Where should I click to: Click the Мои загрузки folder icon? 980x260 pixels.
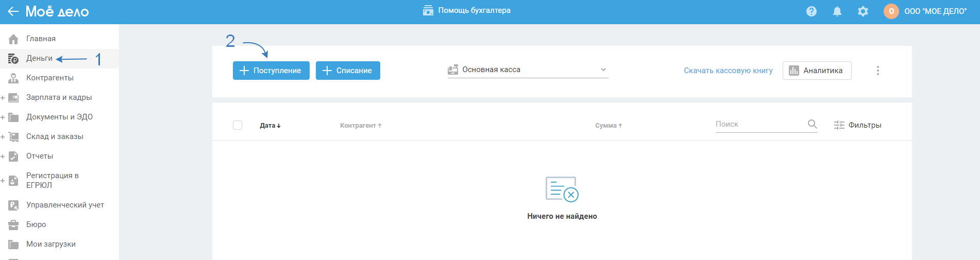coord(13,245)
